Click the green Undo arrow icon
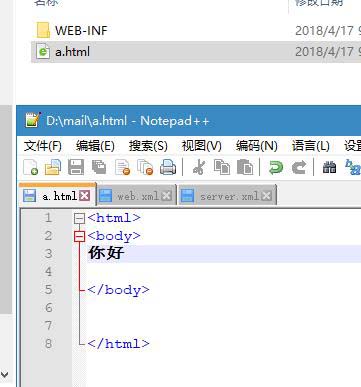This screenshot has height=387, width=361. point(276,167)
